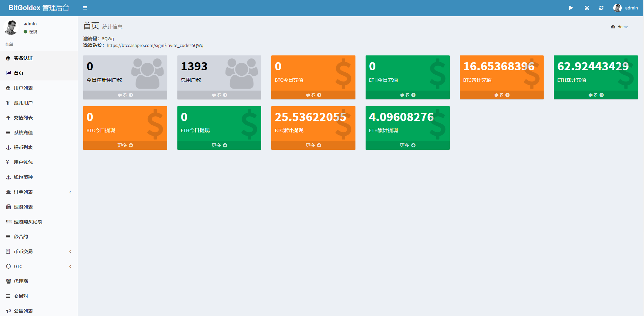Open 实名认证 menu item

(23, 58)
